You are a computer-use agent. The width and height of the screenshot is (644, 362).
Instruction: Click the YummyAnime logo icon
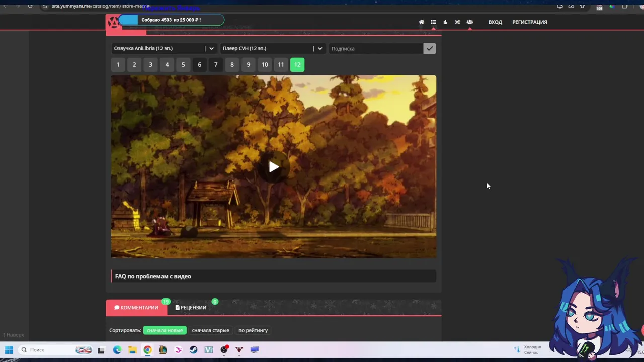pyautogui.click(x=113, y=22)
